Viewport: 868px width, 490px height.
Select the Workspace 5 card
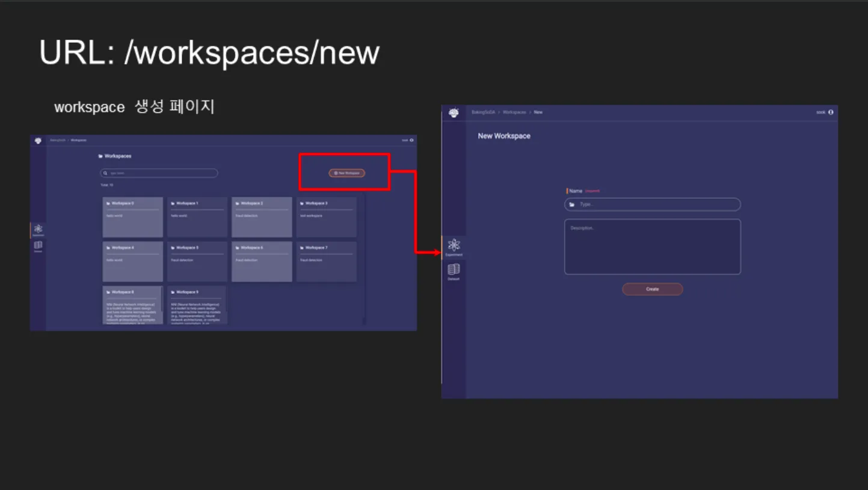tap(197, 262)
